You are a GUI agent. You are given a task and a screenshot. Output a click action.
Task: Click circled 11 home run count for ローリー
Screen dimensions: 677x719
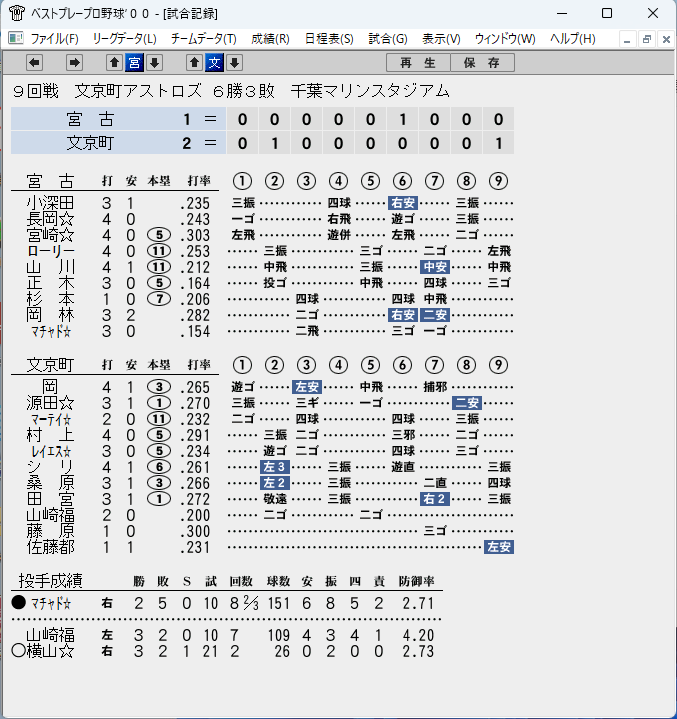159,251
